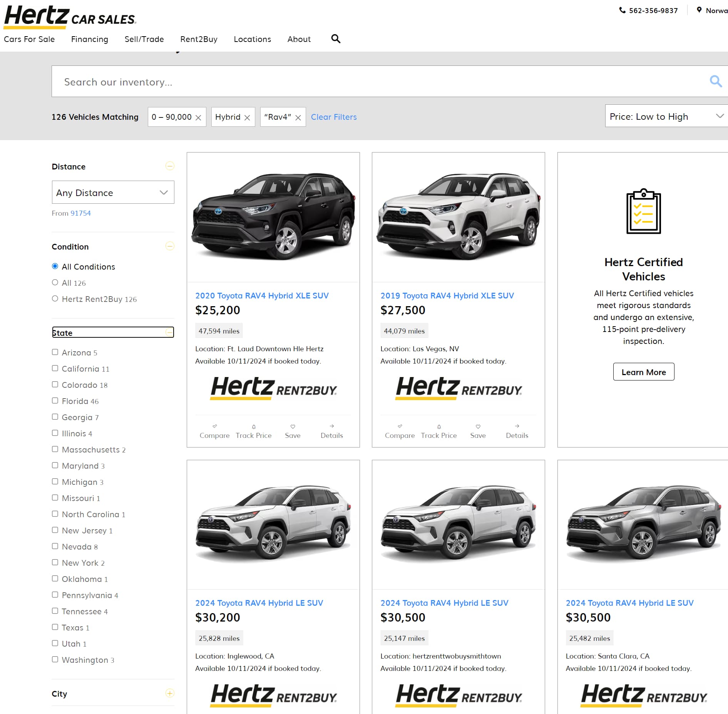Screen dimensions: 728x714
Task: Click the Learn More button
Action: tap(643, 372)
